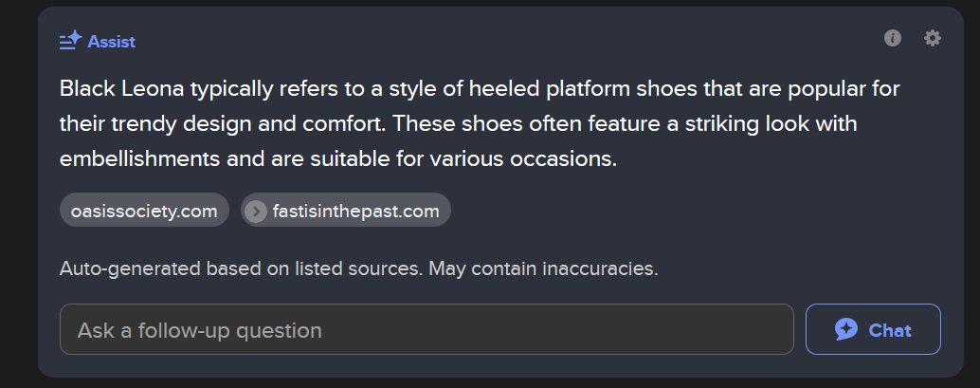
Task: Click the words Black Leona in the answer
Action: coord(122,89)
